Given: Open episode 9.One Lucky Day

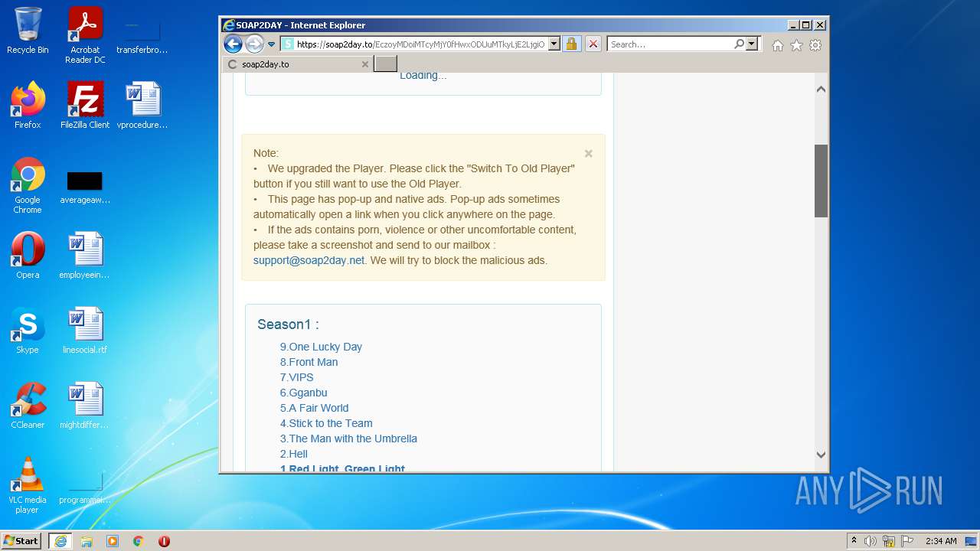Looking at the screenshot, I should [x=321, y=347].
